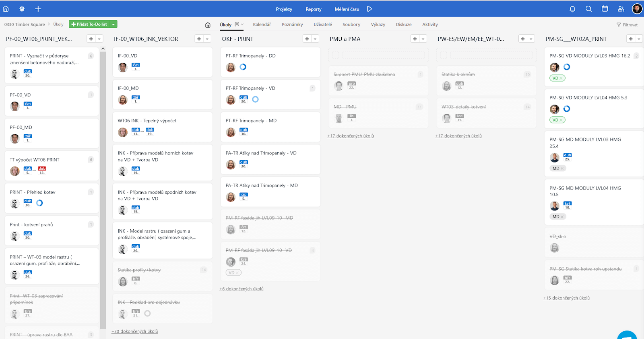Viewport: 644px width, 339px height.
Task: Add a task to OKF - PRINT list
Action: coord(307,39)
